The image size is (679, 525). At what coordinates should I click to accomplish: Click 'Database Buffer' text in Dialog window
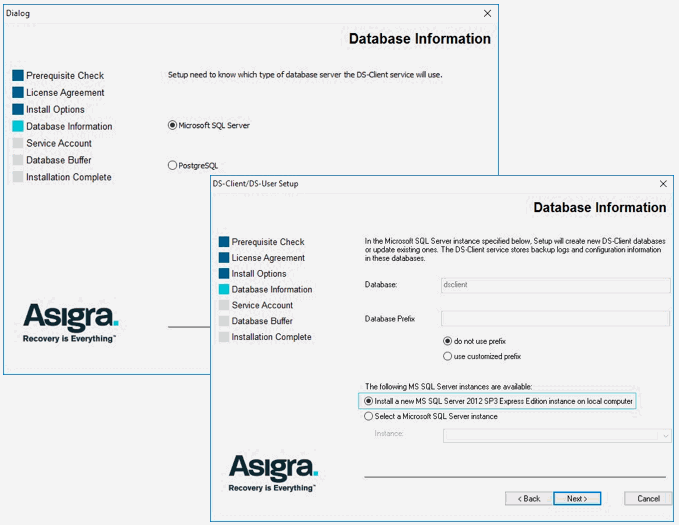[59, 160]
